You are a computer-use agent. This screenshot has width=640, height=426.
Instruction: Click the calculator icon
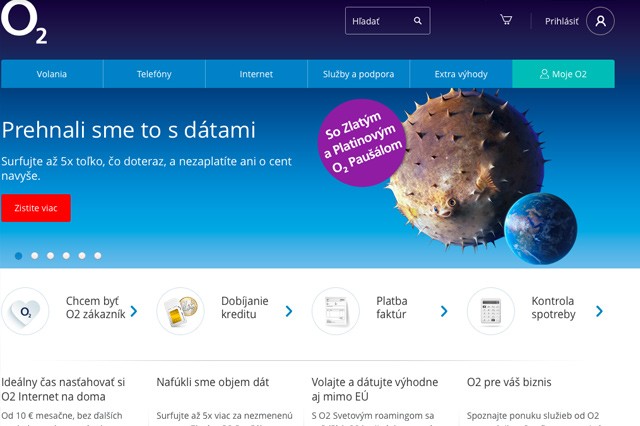(x=491, y=311)
